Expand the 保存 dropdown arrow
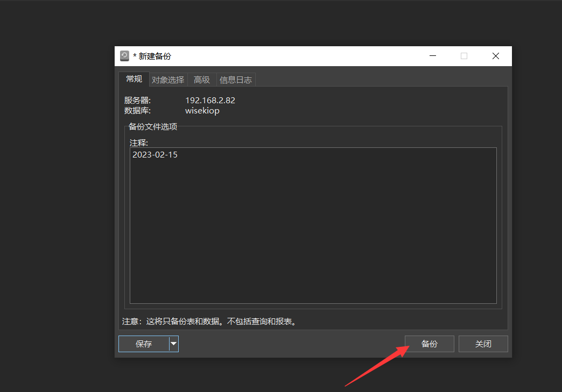Viewport: 562px width, 392px height. [x=173, y=344]
